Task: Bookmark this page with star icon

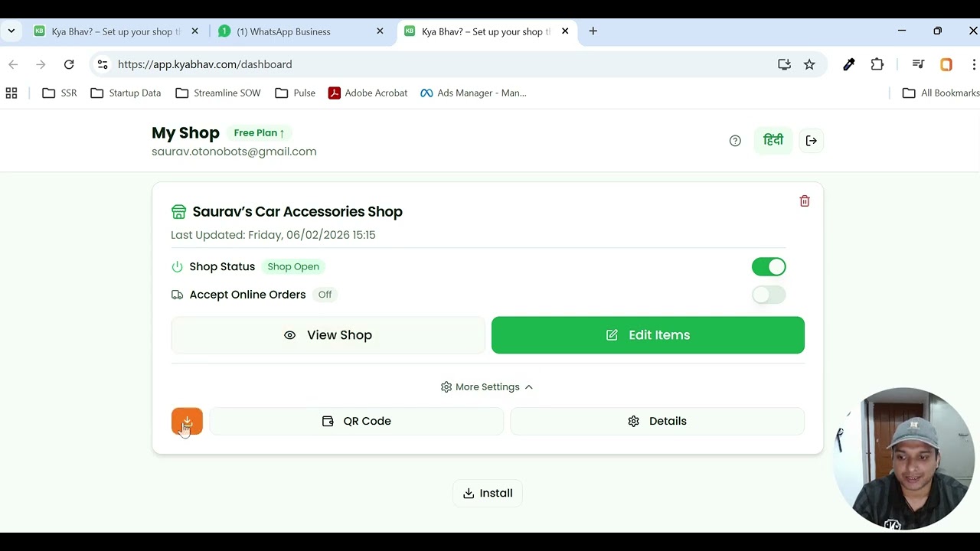Action: [809, 64]
